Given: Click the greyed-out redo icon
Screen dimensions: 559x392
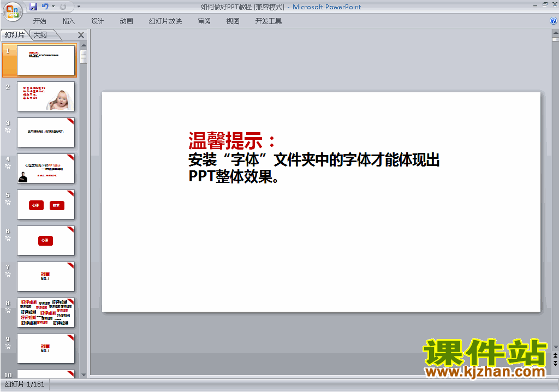Looking at the screenshot, I should [63, 7].
